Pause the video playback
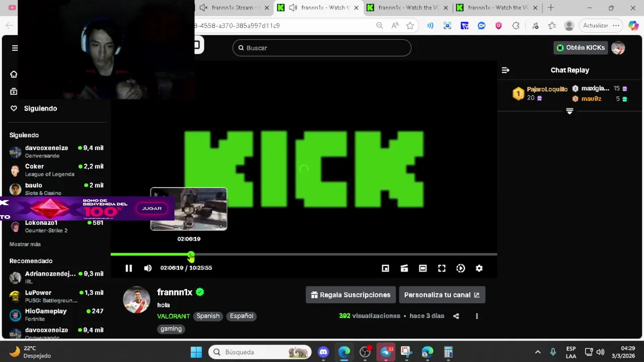The width and height of the screenshot is (644, 362). tap(129, 268)
